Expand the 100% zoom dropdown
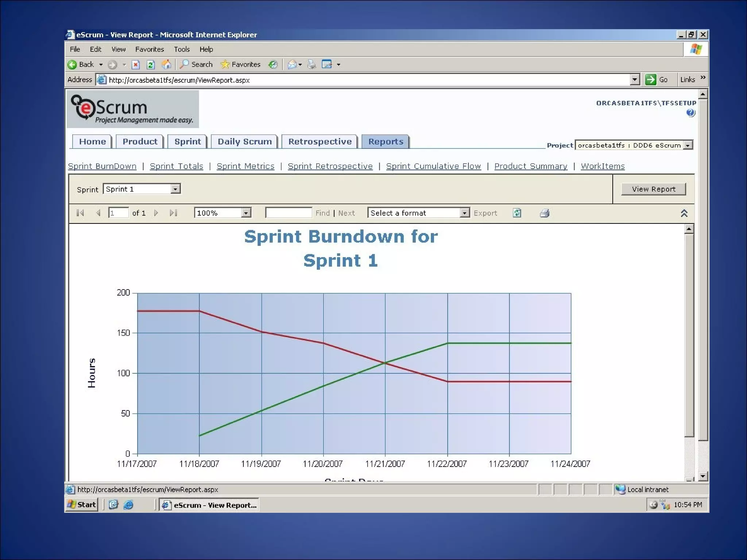The width and height of the screenshot is (747, 560). pos(246,213)
